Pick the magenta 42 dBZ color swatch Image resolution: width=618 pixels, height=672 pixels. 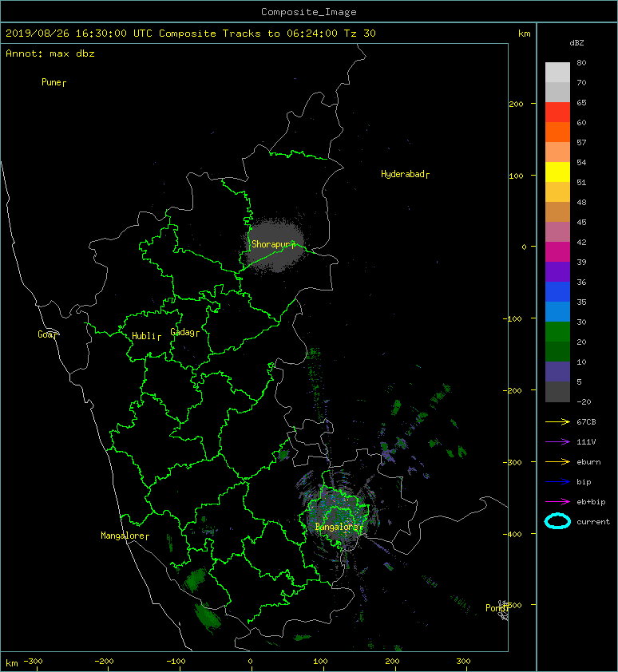click(x=557, y=251)
